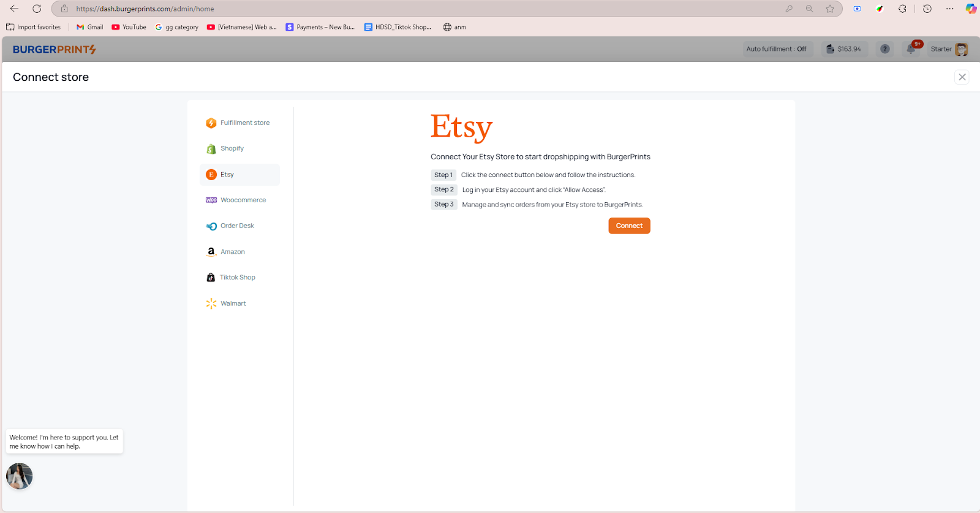Open the help question mark icon
Viewport: 980px width, 513px height.
(x=885, y=49)
